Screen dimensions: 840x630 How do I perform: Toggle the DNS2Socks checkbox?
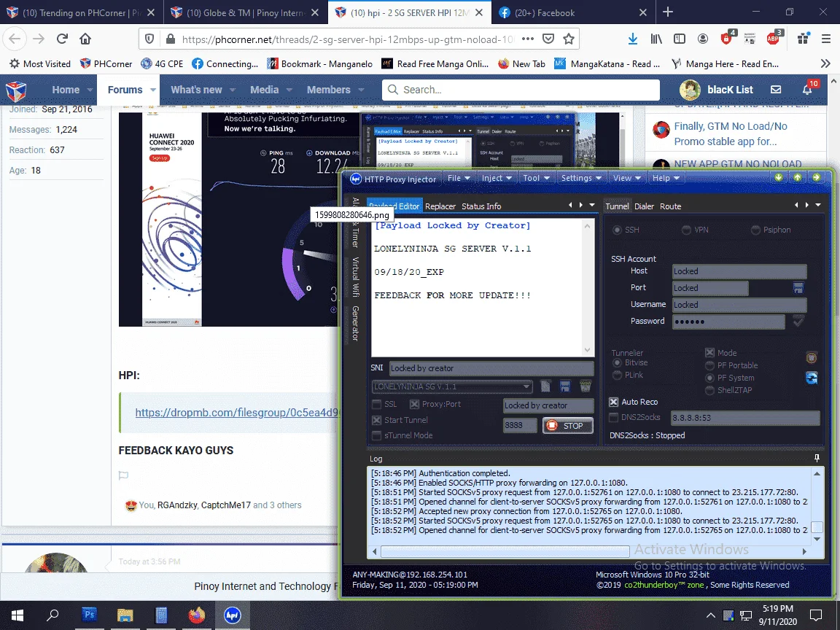(614, 417)
